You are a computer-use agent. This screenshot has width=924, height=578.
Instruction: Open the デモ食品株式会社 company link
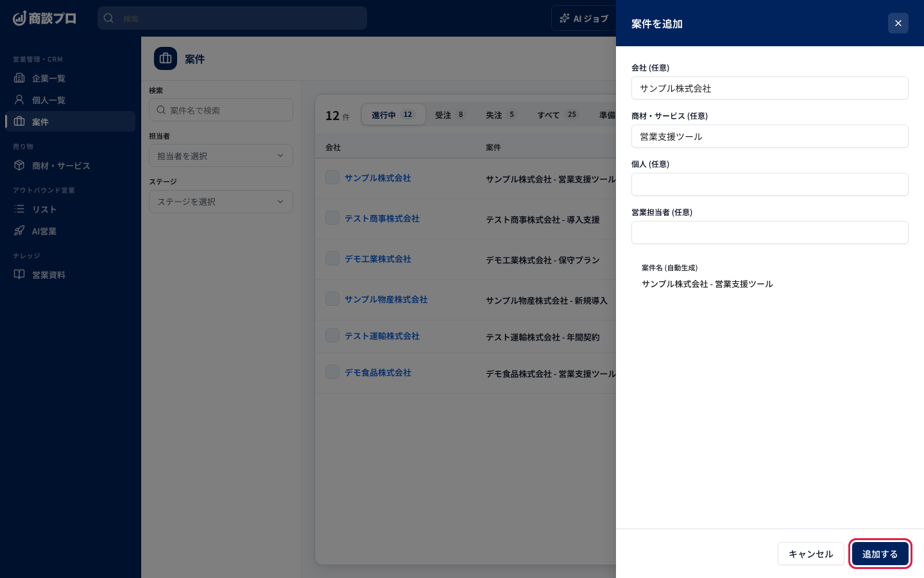click(x=378, y=372)
